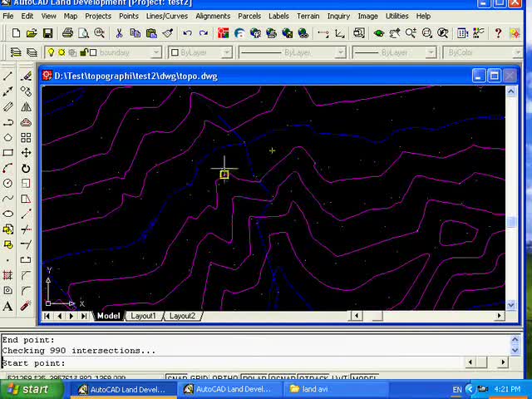Toggle the layer on/off lightbulb

[51, 52]
